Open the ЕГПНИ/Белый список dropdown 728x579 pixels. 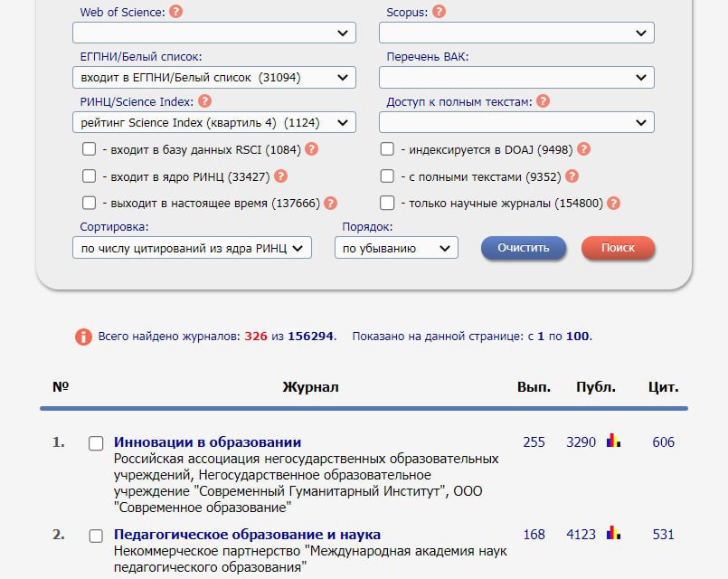tap(213, 78)
